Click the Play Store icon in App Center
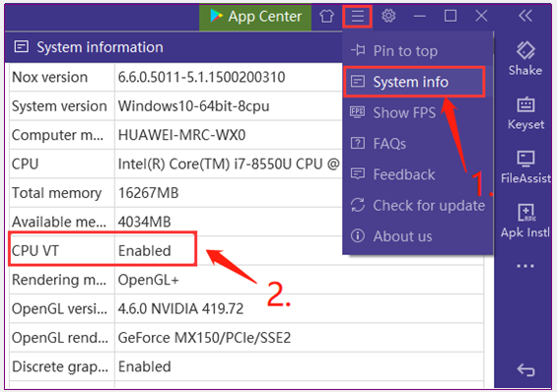The image size is (557, 392). (x=216, y=16)
